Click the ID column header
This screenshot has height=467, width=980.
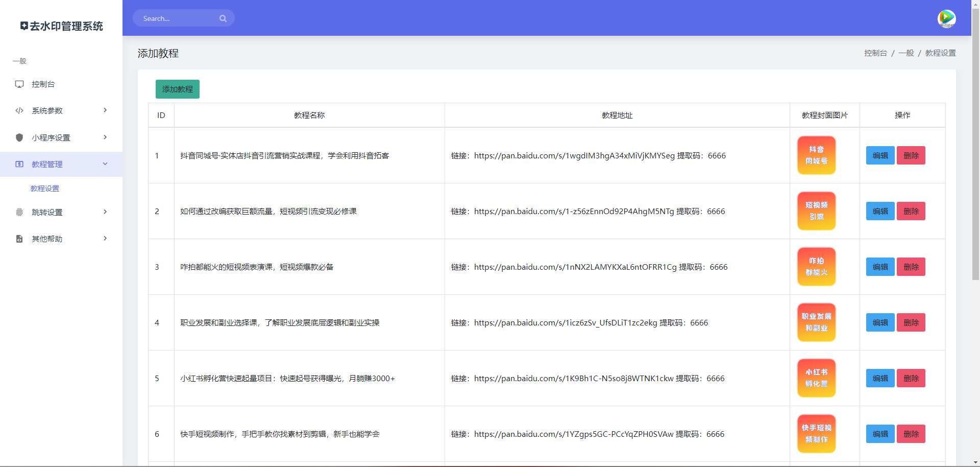pos(161,115)
